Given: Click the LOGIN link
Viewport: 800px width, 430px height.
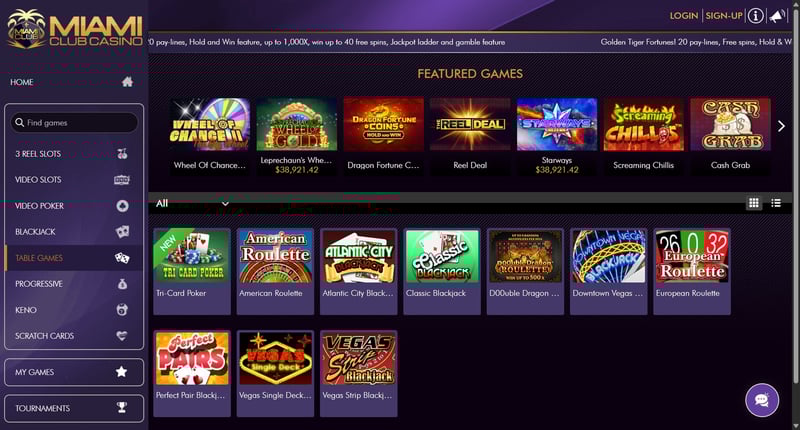Looking at the screenshot, I should tap(684, 16).
